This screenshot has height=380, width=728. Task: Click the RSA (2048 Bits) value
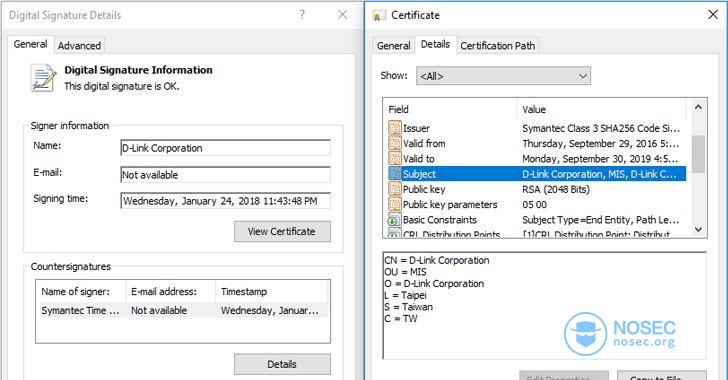(556, 190)
